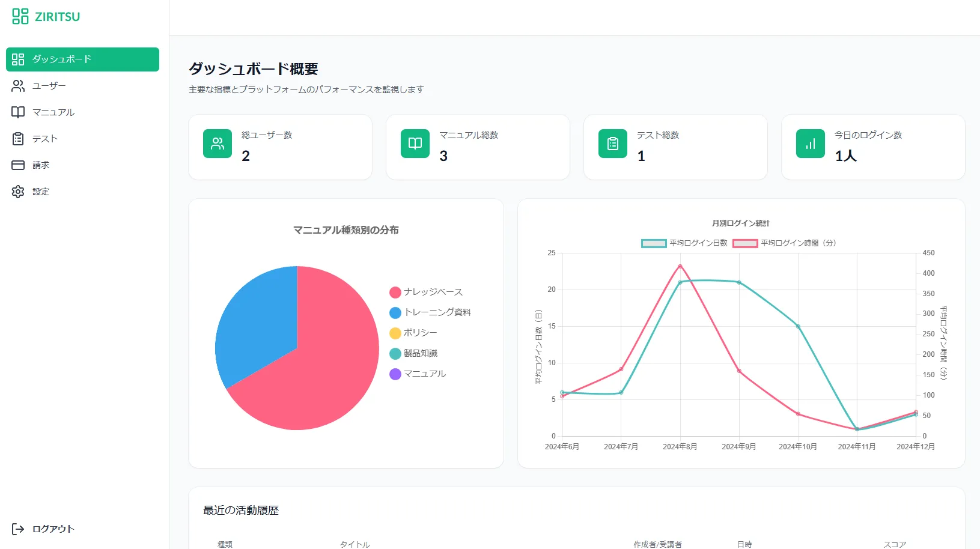Click the green マニュアル総数 book icon
980x549 pixels.
(x=415, y=144)
